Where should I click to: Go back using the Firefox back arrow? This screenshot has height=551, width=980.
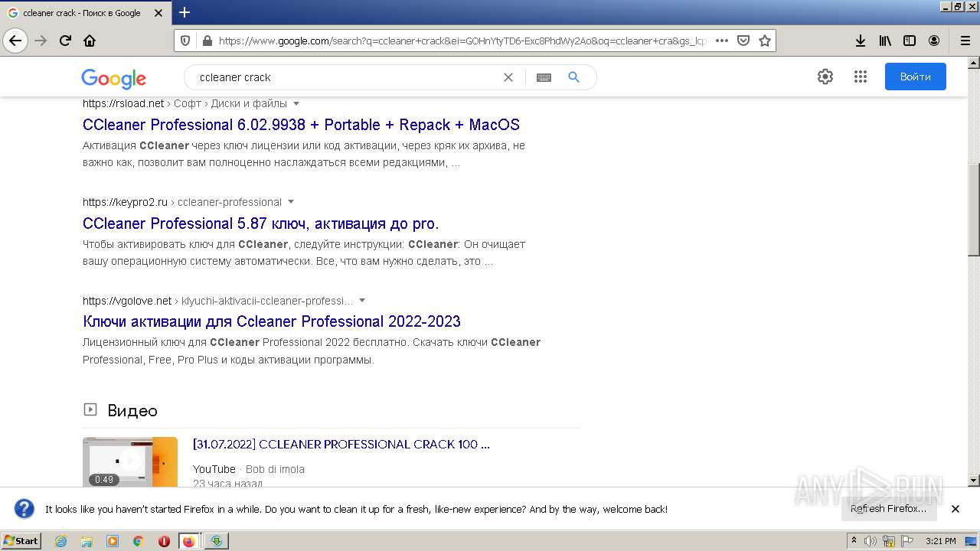point(15,41)
